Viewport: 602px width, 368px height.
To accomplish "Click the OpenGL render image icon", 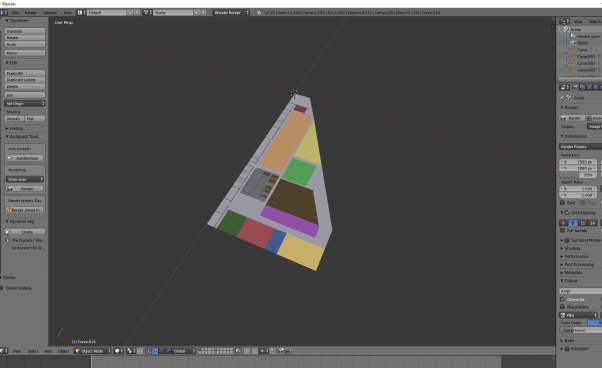I will tap(281, 351).
